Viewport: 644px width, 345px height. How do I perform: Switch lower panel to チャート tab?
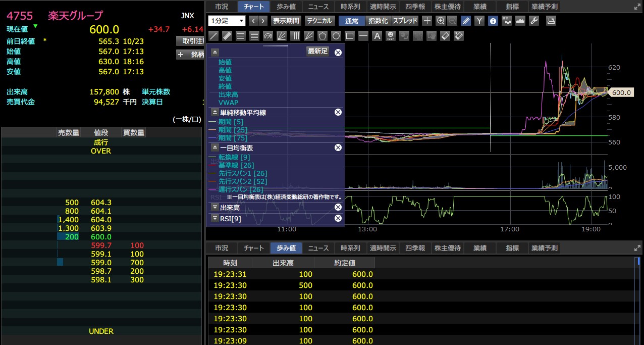tap(254, 248)
